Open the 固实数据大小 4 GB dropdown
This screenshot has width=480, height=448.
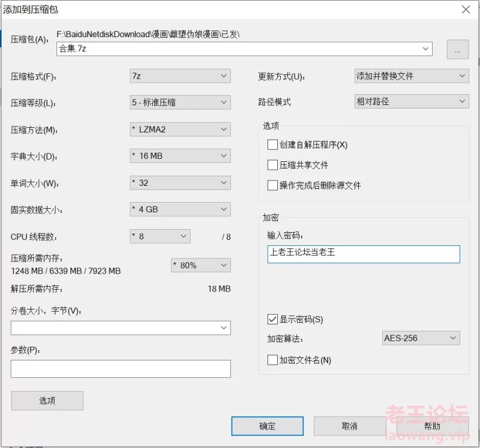180,209
